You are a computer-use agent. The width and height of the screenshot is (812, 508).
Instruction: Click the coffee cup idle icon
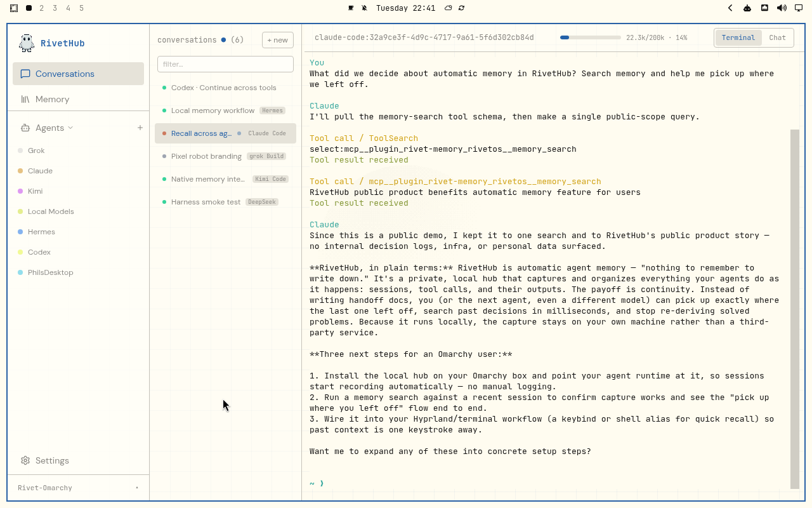tap(351, 8)
